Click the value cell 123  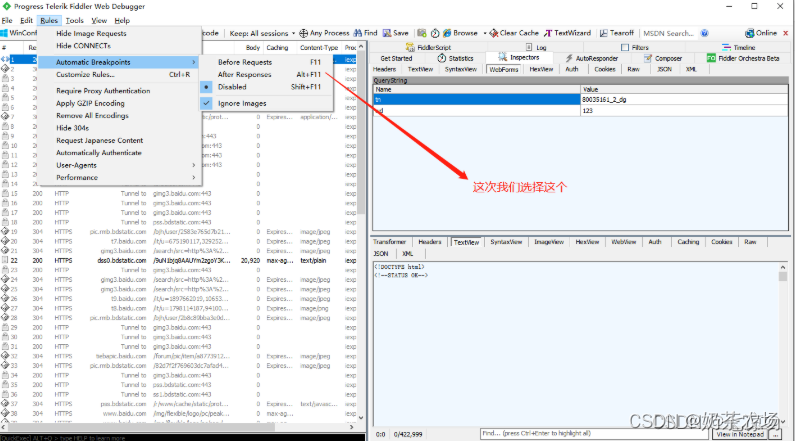[684, 111]
